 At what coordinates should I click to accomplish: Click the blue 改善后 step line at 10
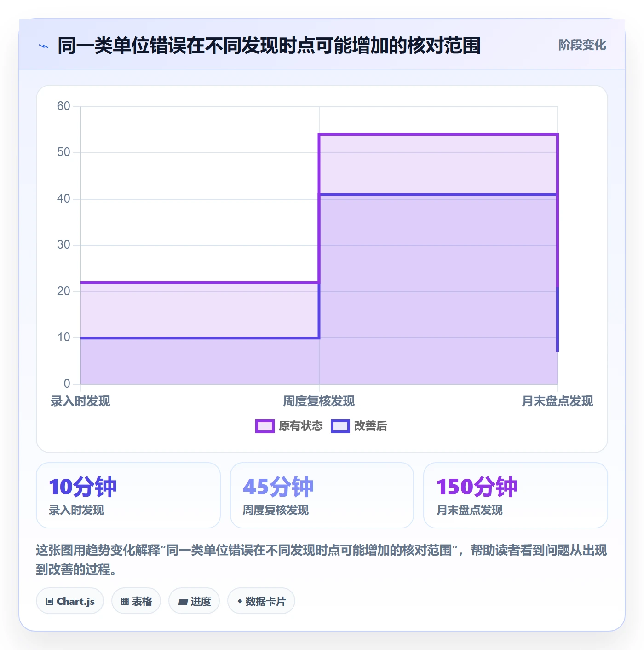(200, 338)
